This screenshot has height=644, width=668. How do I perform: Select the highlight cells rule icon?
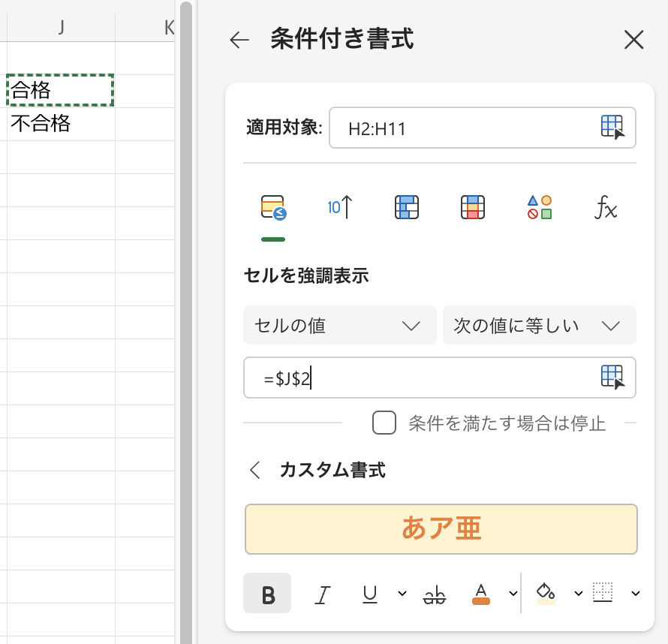point(273,207)
